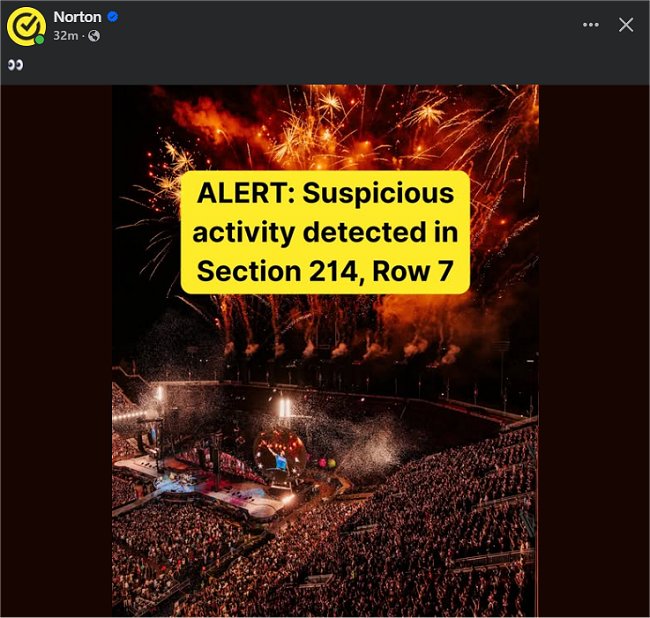The width and height of the screenshot is (650, 618).
Task: Click the dark margin left of the photo
Action: (56, 351)
